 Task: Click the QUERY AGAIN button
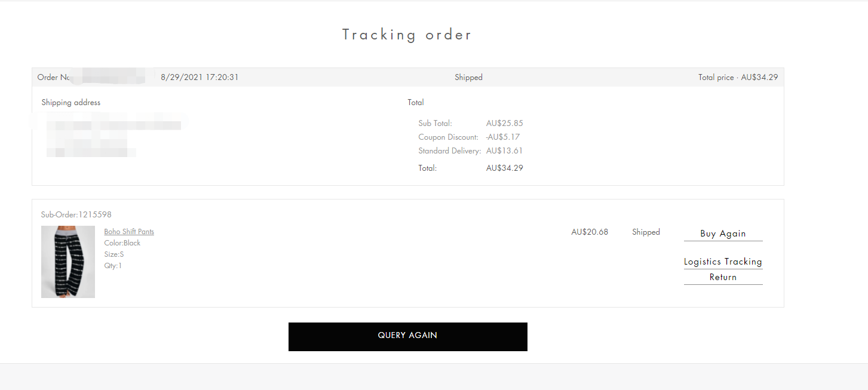408,336
